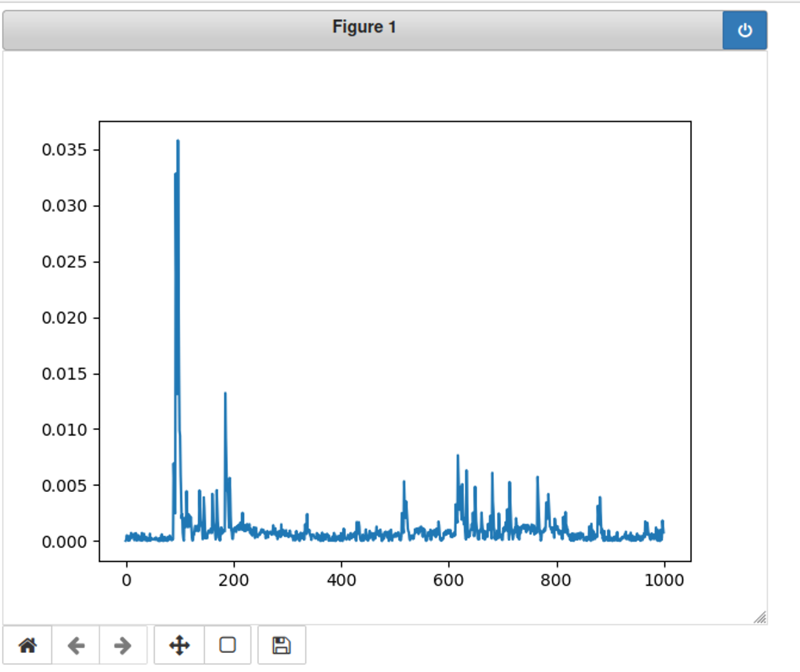Save the figure with floppy icon

282,645
